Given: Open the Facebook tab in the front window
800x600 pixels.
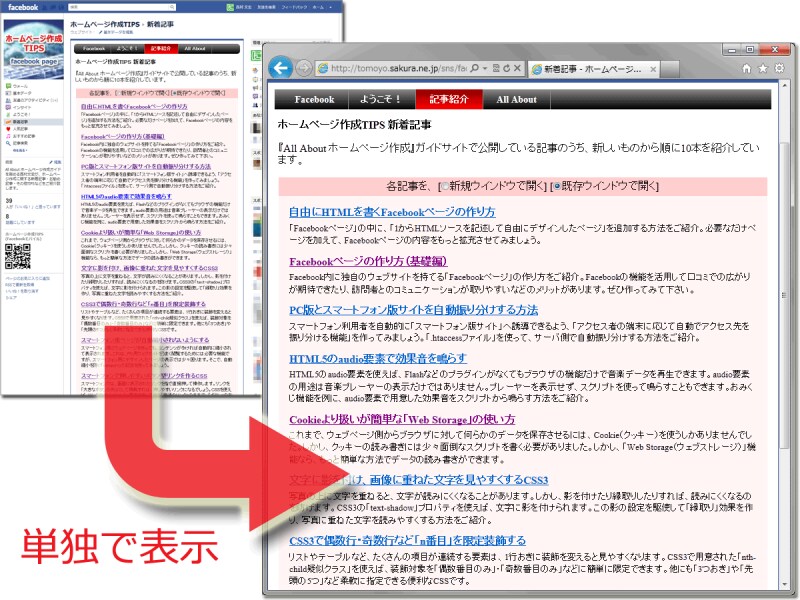Looking at the screenshot, I should pyautogui.click(x=314, y=99).
